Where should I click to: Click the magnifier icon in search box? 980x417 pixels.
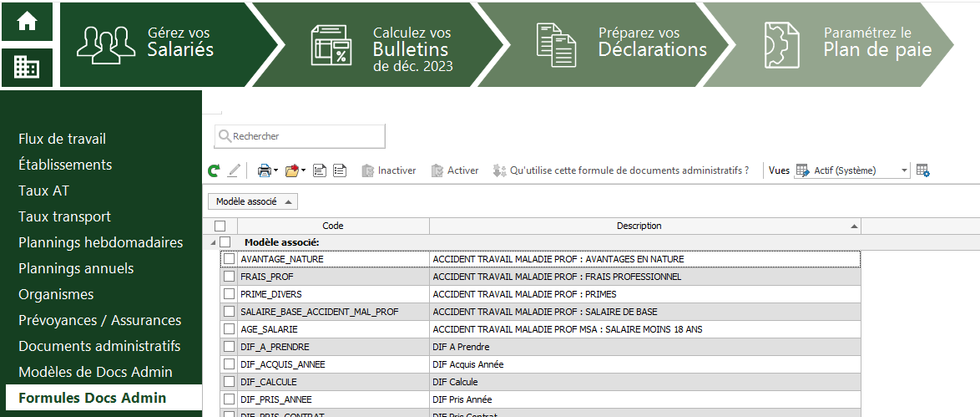tap(225, 136)
